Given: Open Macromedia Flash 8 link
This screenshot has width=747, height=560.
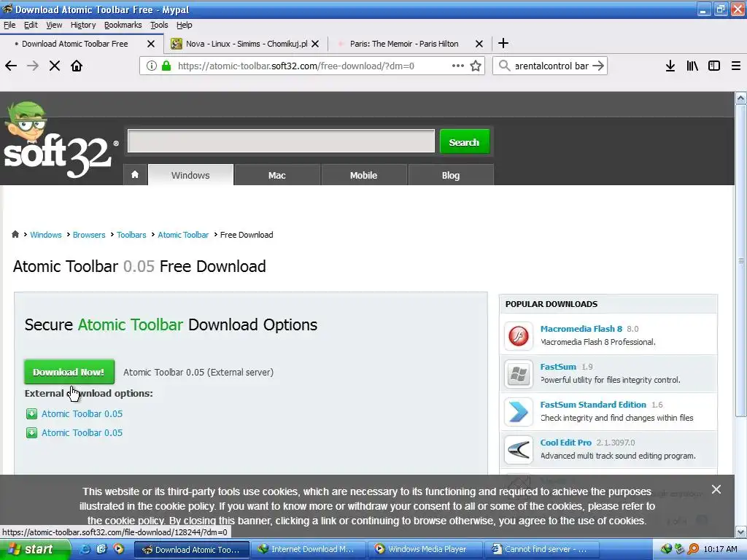Looking at the screenshot, I should click(581, 329).
